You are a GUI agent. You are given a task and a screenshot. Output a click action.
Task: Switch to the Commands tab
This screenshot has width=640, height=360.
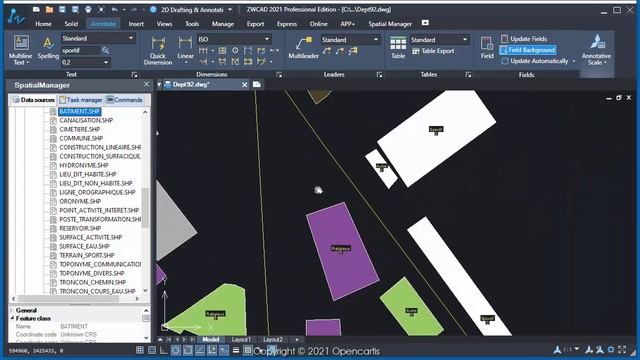pyautogui.click(x=124, y=100)
